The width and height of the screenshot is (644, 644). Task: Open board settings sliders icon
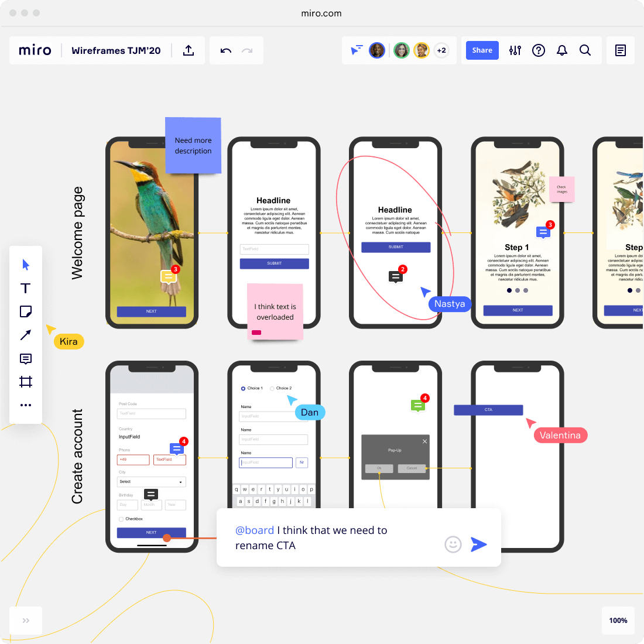coord(515,50)
